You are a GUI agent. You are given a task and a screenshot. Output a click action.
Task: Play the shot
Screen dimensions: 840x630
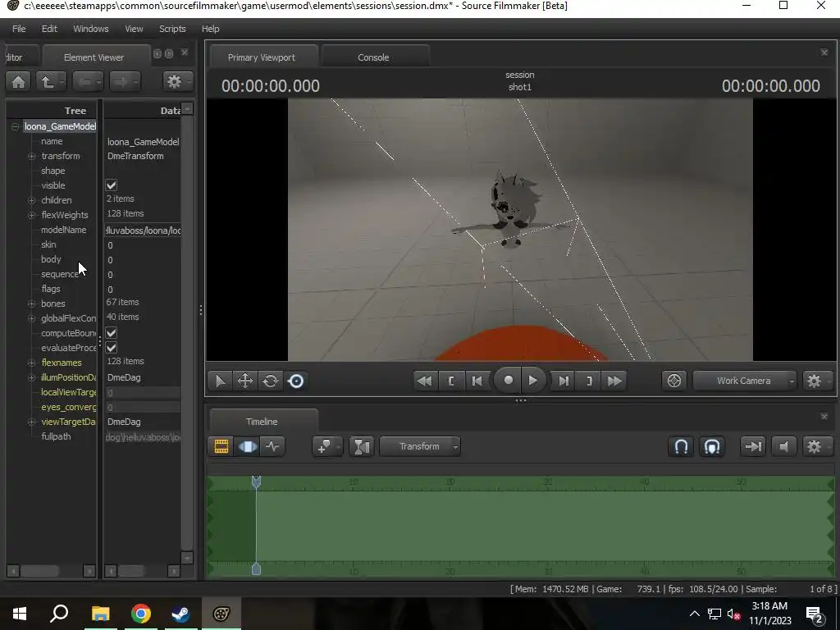[x=533, y=381]
